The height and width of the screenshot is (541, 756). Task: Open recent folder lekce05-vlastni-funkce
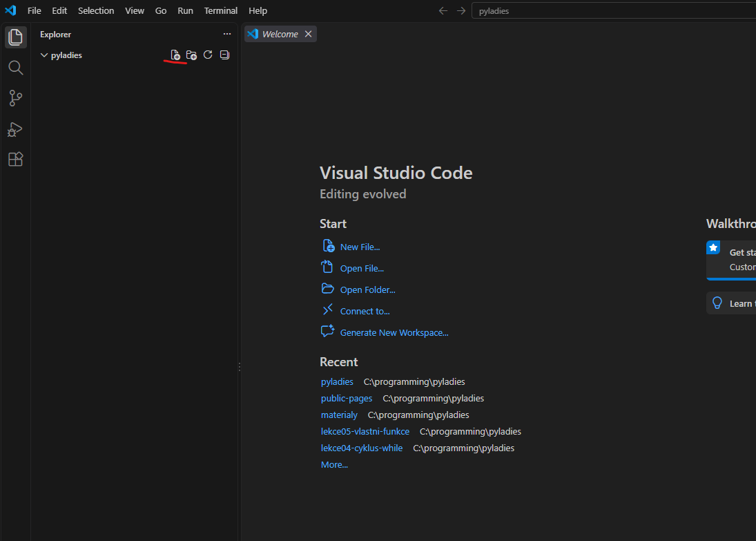[365, 431]
